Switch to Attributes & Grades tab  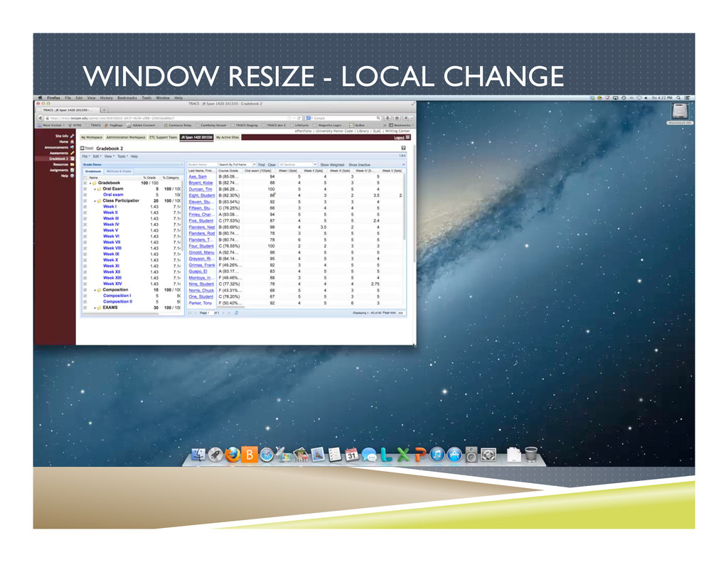(x=119, y=171)
